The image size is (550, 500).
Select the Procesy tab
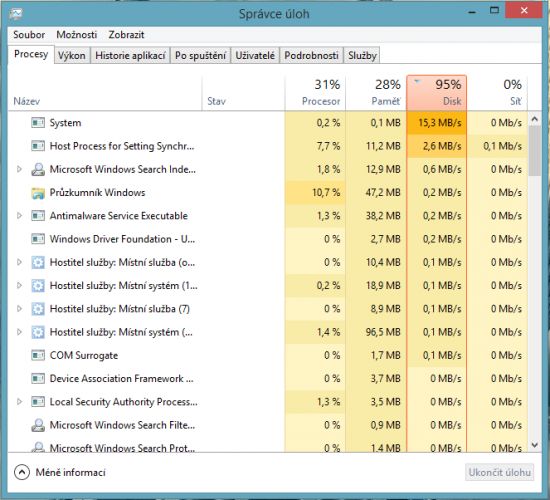click(31, 54)
